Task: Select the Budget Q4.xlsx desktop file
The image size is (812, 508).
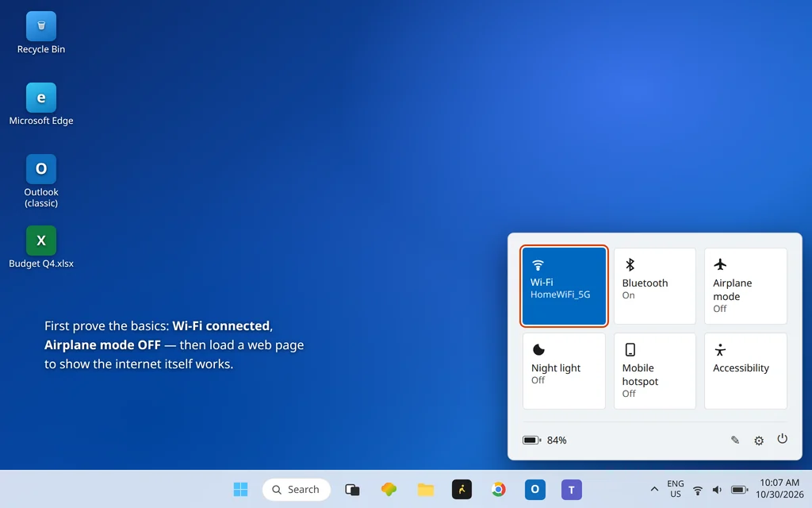Action: (x=41, y=248)
